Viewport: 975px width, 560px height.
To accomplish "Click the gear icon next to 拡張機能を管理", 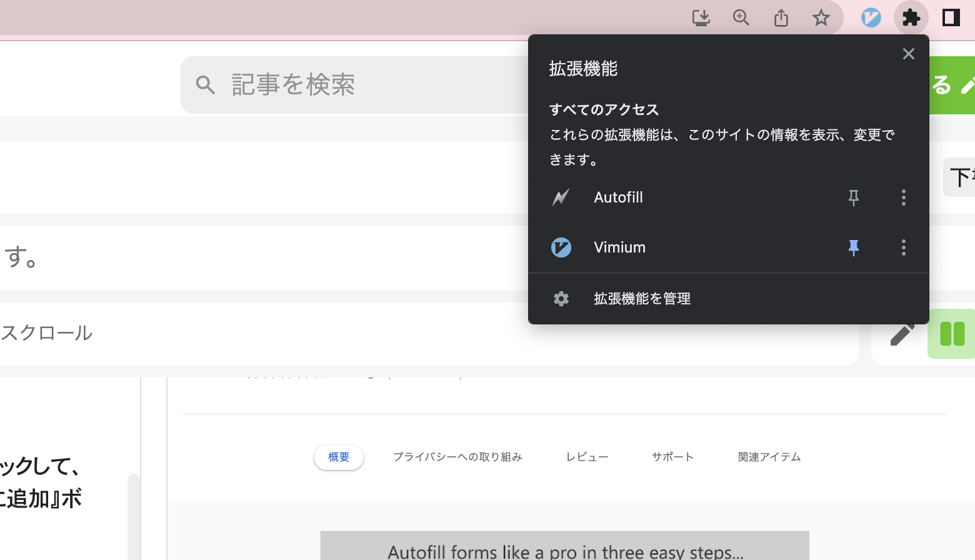I will point(561,298).
